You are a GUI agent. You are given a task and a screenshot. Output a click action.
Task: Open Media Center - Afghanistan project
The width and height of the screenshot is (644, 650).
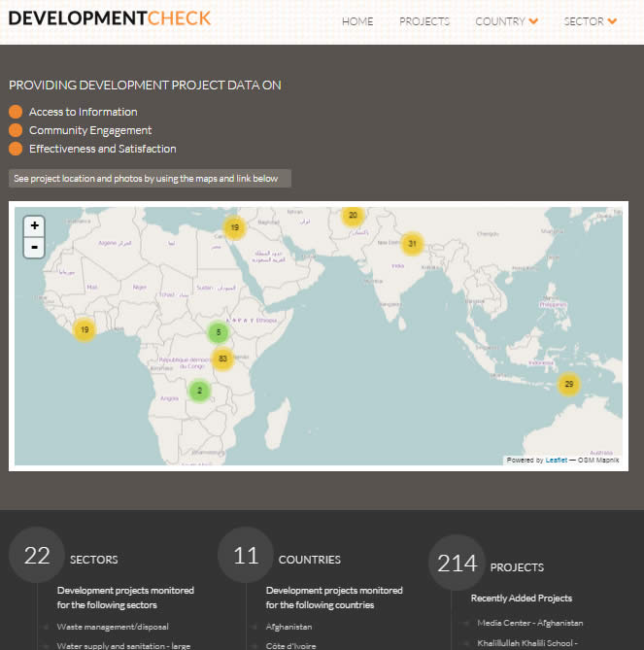pos(530,623)
